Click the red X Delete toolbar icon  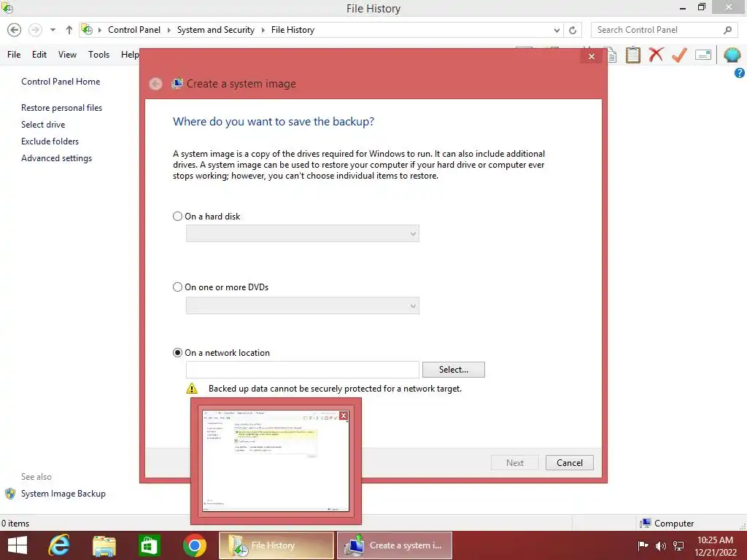656,55
